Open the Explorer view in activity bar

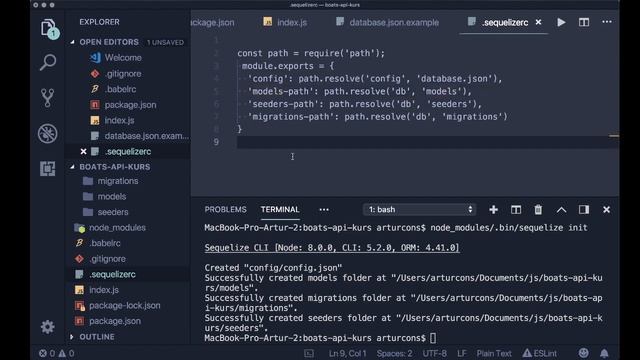48,28
